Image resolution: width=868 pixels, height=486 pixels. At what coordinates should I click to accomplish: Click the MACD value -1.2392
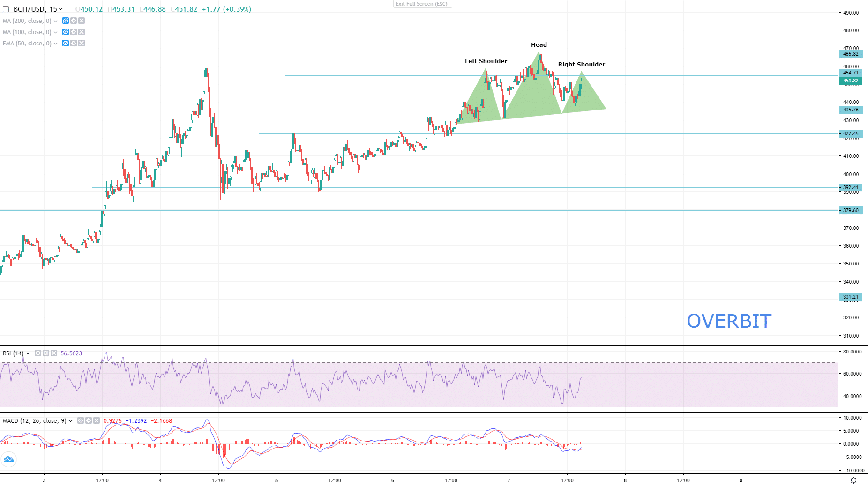point(136,421)
